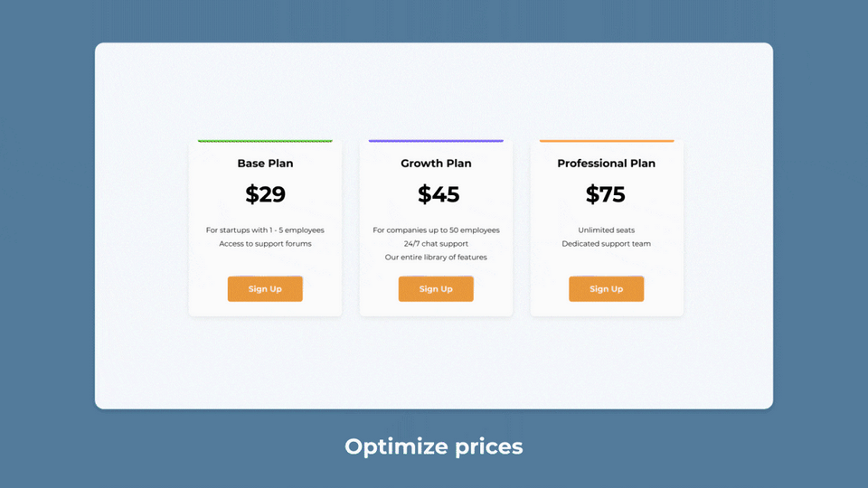This screenshot has width=868, height=488.
Task: Click the purple bar atop Growth Plan
Action: click(x=436, y=141)
